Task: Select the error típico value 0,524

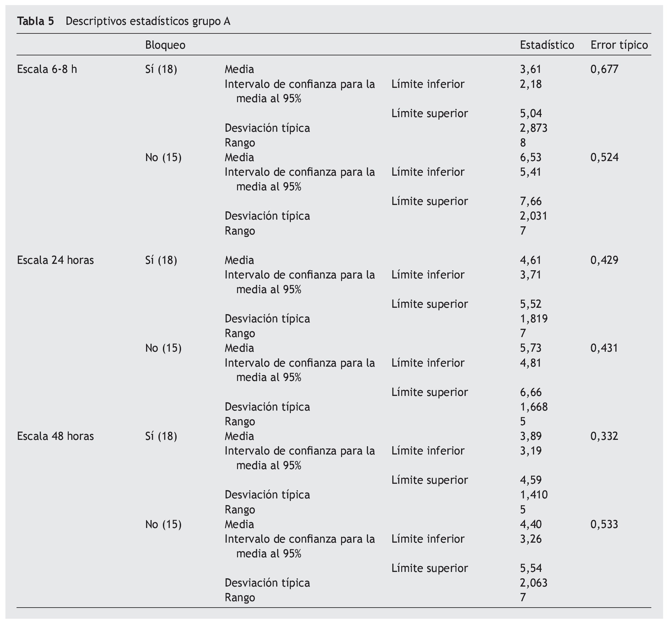Action: 605,157
